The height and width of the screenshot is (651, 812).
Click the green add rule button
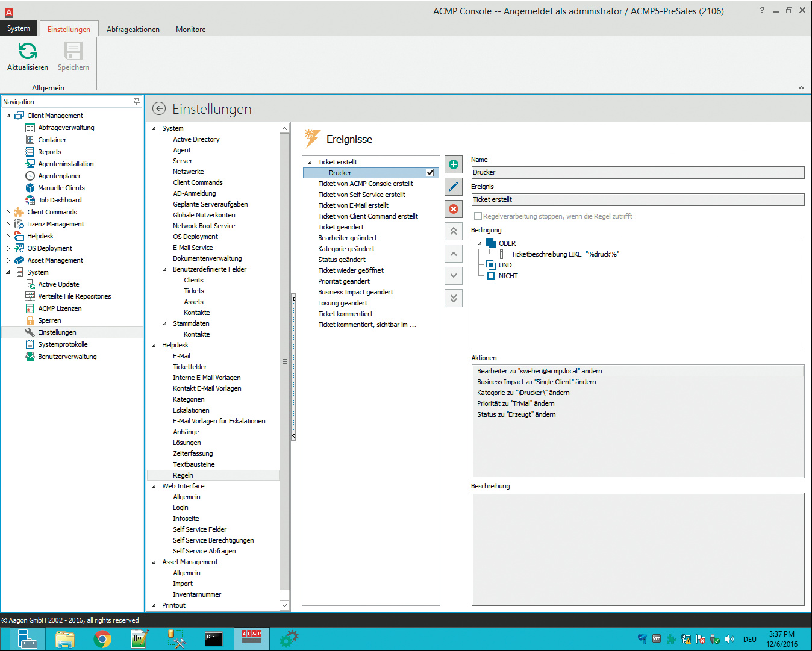454,164
